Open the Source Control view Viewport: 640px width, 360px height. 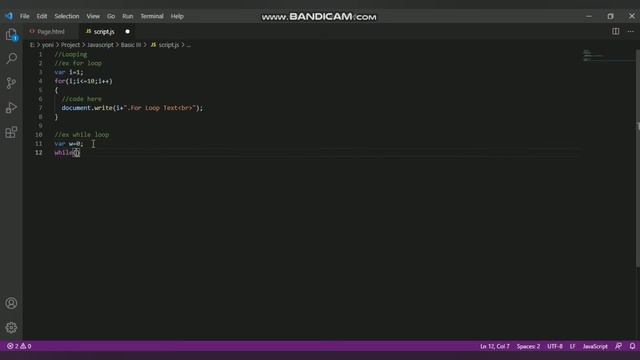(11, 83)
